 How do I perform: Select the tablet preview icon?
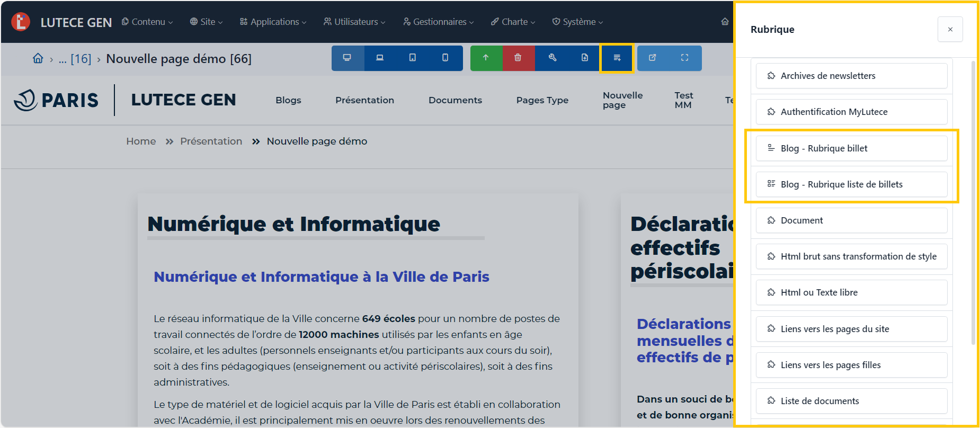click(413, 58)
